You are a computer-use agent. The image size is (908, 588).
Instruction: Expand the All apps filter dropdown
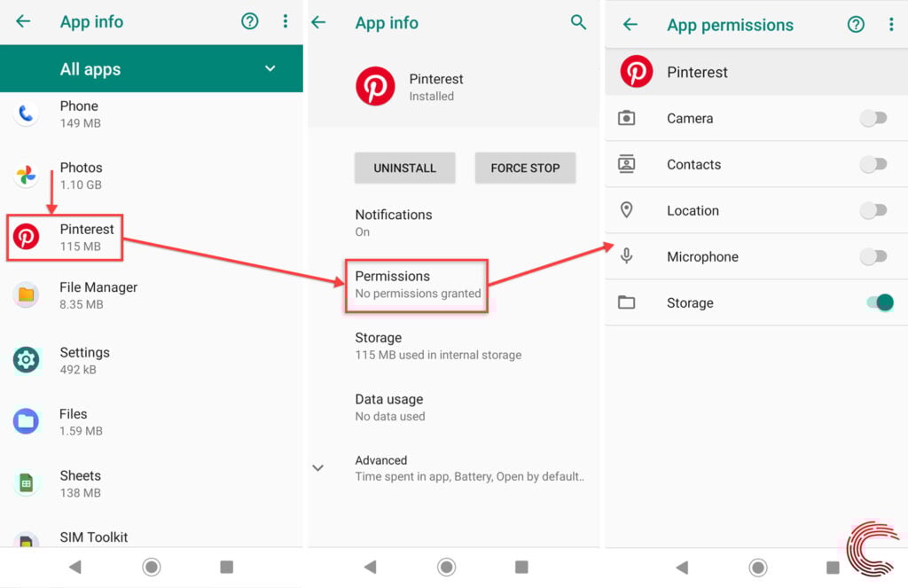pos(270,68)
